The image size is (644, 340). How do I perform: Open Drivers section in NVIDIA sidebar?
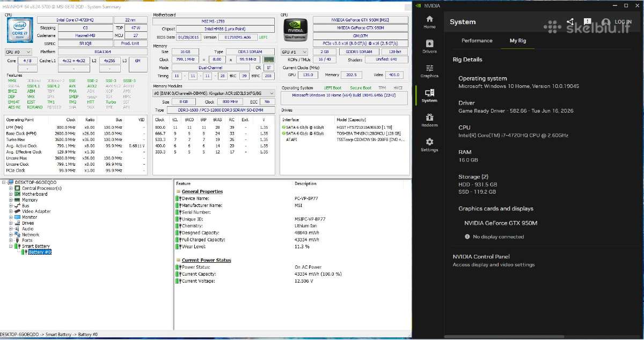[429, 47]
